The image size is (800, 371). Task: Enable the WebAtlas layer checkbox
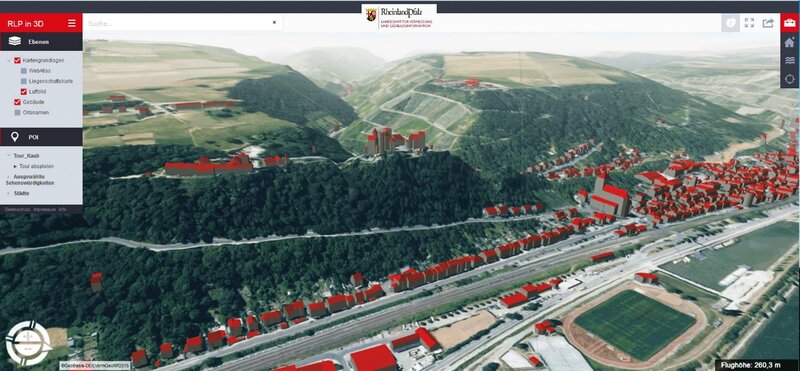24,71
